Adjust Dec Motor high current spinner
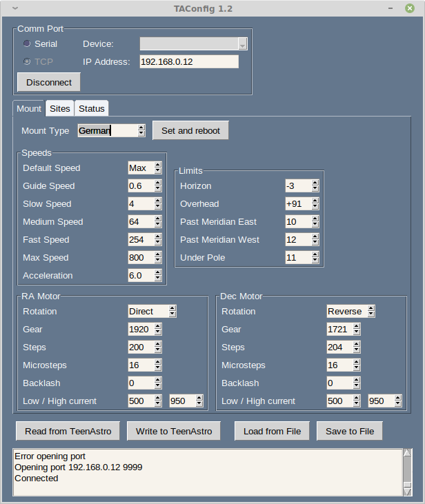This screenshot has width=425, height=504. (398, 401)
